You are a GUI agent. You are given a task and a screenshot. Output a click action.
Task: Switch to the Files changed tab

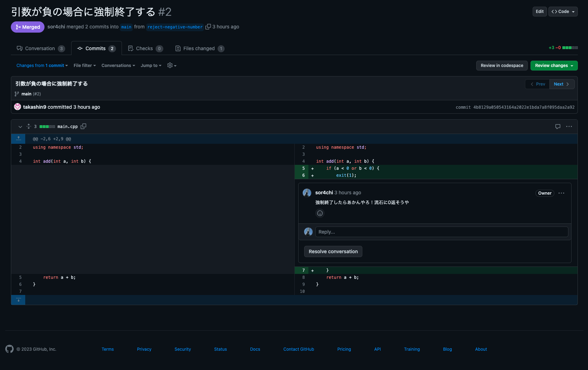pyautogui.click(x=199, y=48)
